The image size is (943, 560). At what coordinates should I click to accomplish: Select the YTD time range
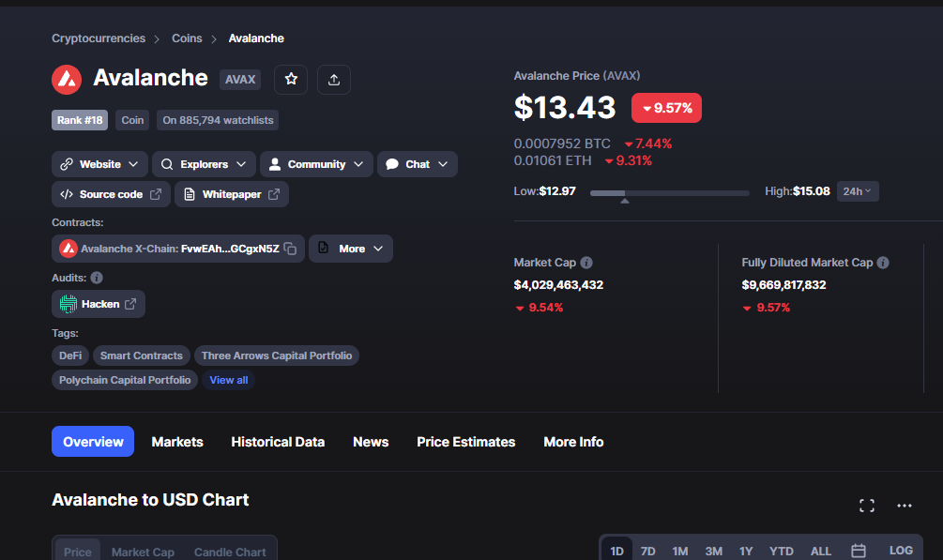782,551
